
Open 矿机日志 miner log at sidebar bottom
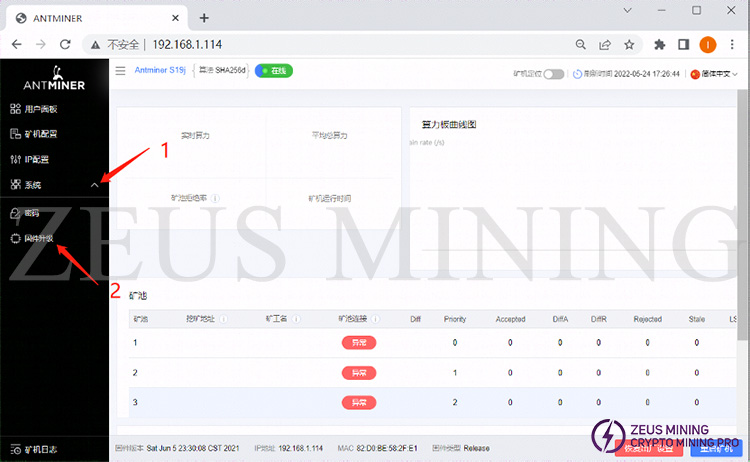(36, 449)
